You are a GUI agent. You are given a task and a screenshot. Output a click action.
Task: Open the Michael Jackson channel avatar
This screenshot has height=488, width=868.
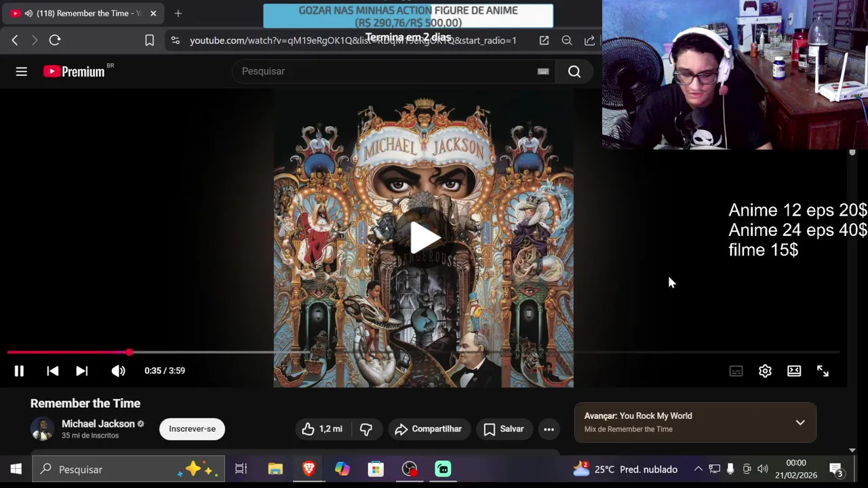tap(42, 428)
